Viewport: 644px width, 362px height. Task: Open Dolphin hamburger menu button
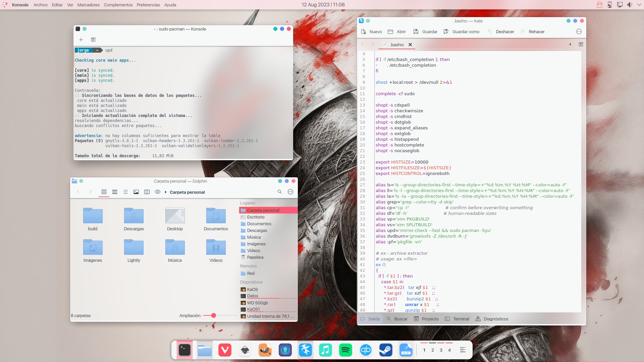pos(290,192)
